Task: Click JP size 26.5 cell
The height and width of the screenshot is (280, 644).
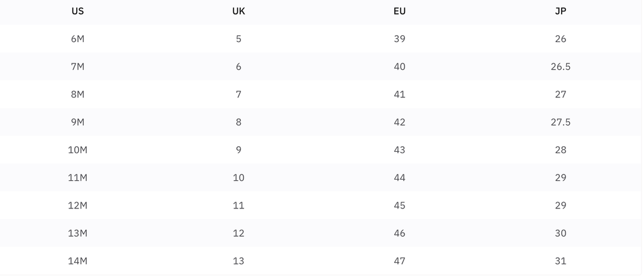Action: [560, 67]
